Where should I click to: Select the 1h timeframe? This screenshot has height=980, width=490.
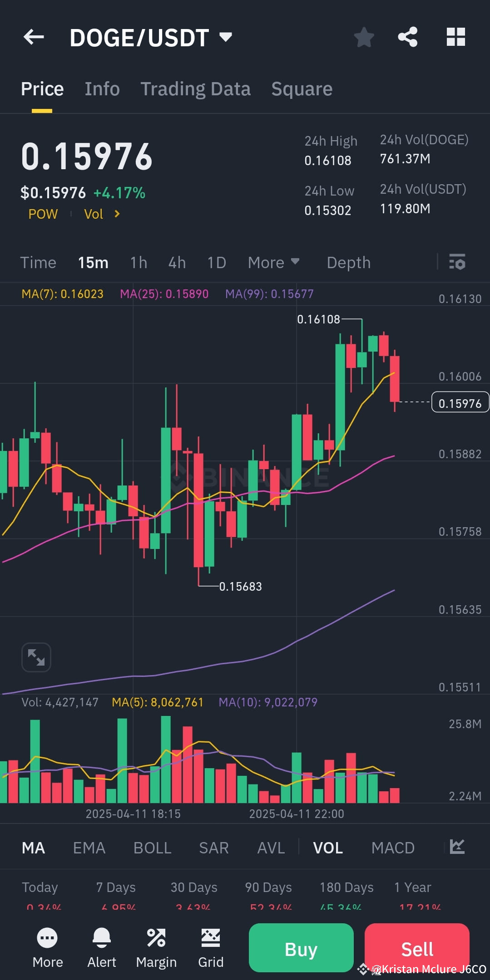click(138, 262)
